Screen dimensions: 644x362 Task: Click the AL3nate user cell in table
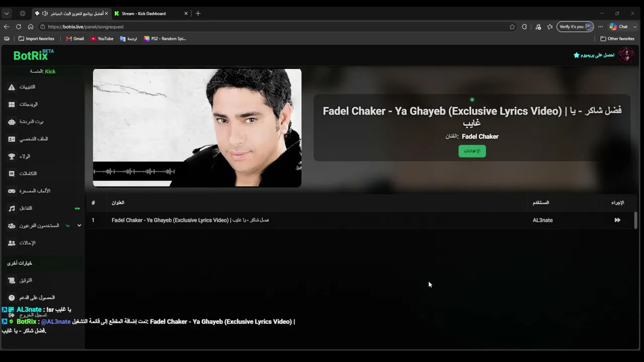pyautogui.click(x=542, y=220)
